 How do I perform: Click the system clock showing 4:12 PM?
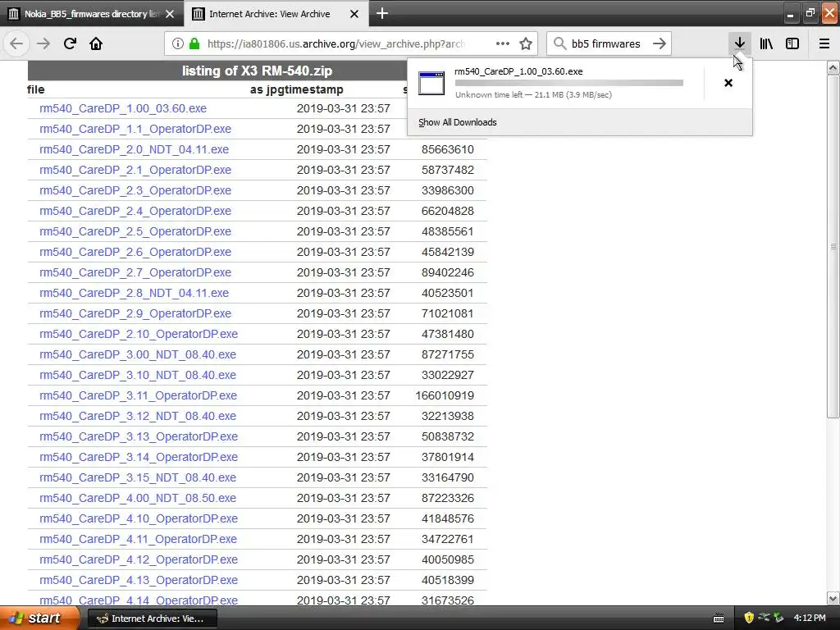coord(810,618)
